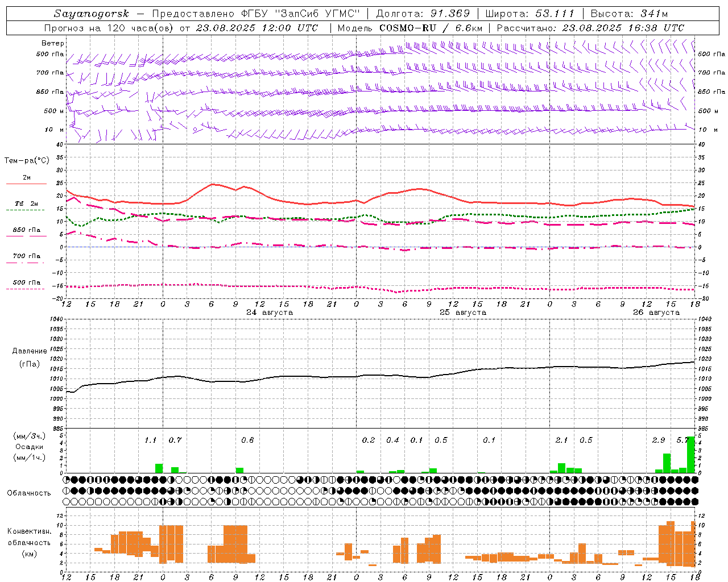Select the text Предоставлено ФГБУ "ЗапСиб УГМС"
Viewport: 728px width, 582px height.
(257, 14)
